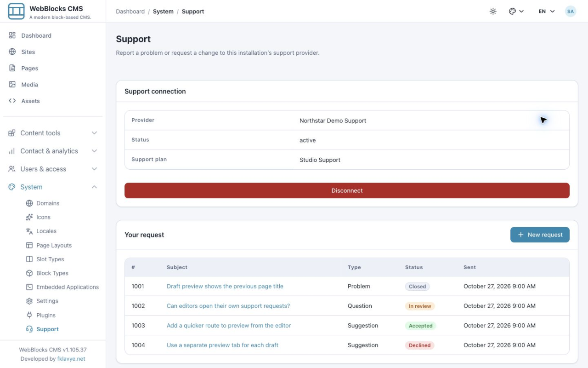Click the WebBlocks CMS logo icon

click(17, 11)
